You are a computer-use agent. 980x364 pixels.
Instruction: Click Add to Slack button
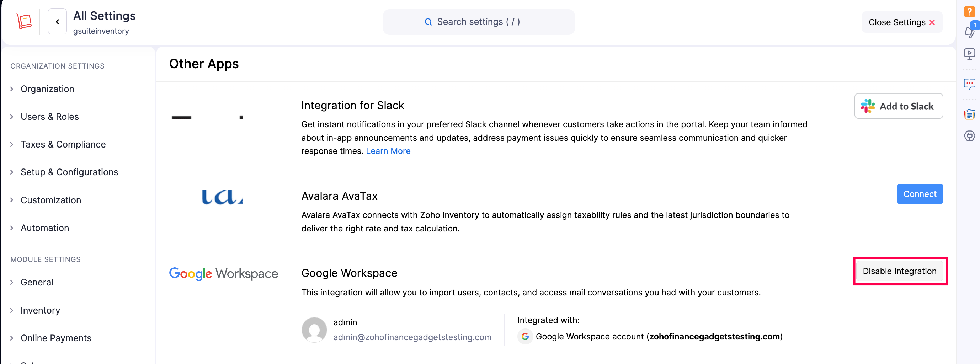pos(898,106)
